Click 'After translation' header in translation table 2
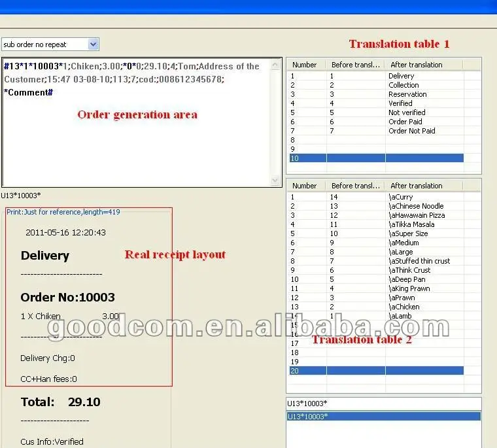The image size is (497, 448). coord(424,186)
